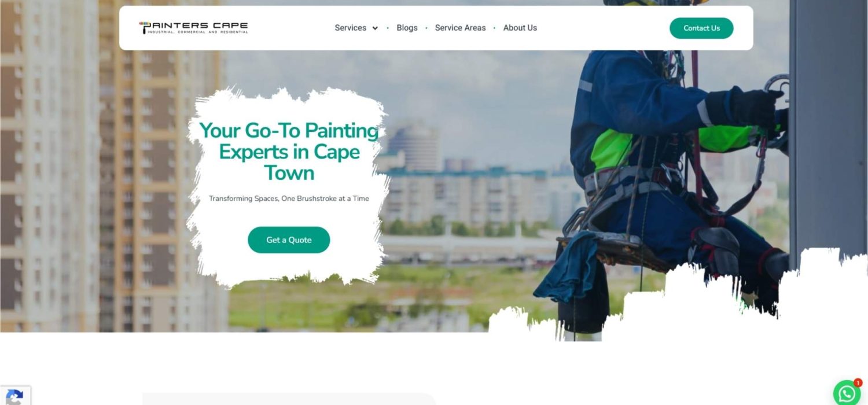Go to the Blogs page

coord(407,28)
